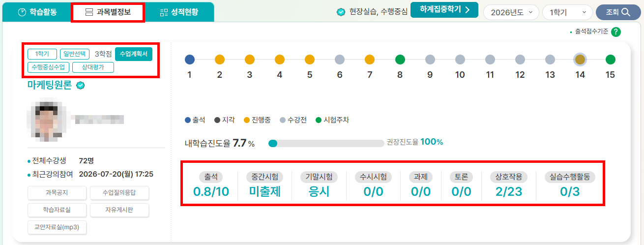Click the blurred instructor profile photo
Screen dimensions: 644x245
coord(47,119)
